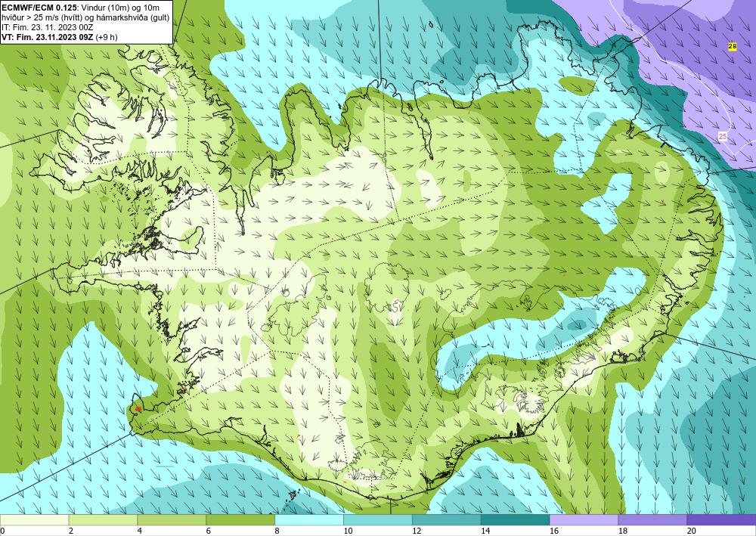The image size is (756, 536).
Task: Click the 18–20 m/s purple legend swatch
Action: 652,520
